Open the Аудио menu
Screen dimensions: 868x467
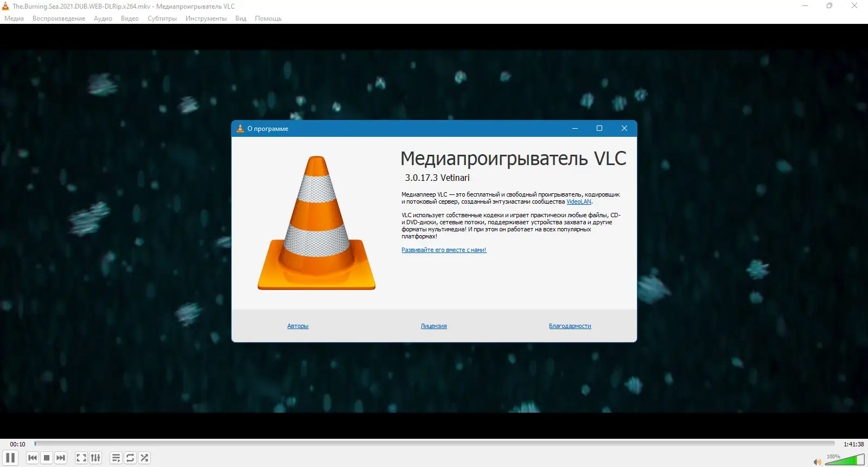103,18
